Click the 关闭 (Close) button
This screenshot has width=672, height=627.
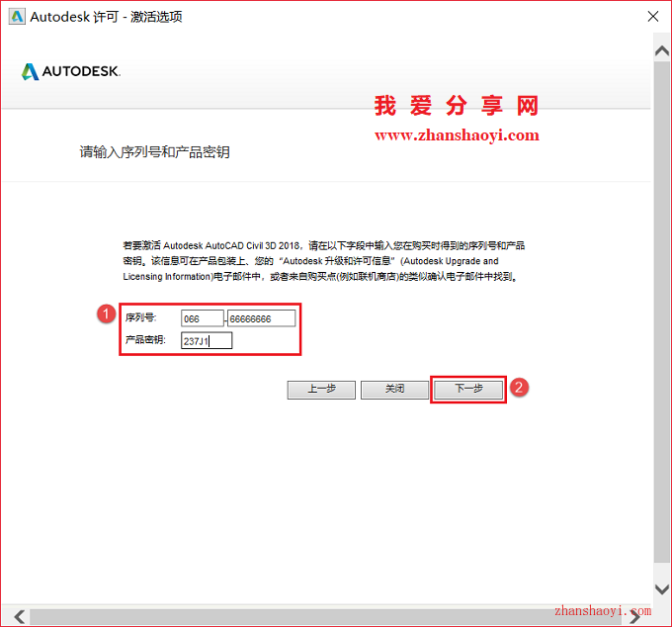(394, 390)
